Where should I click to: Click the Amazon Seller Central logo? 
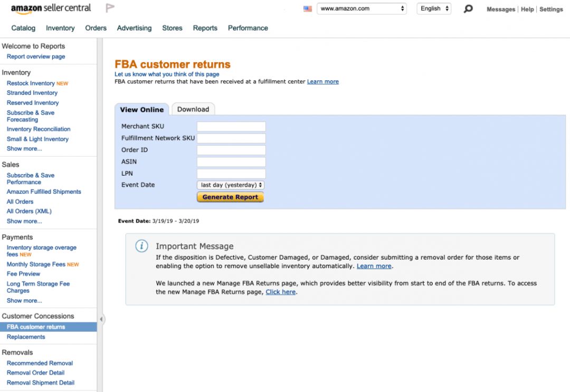(51, 8)
